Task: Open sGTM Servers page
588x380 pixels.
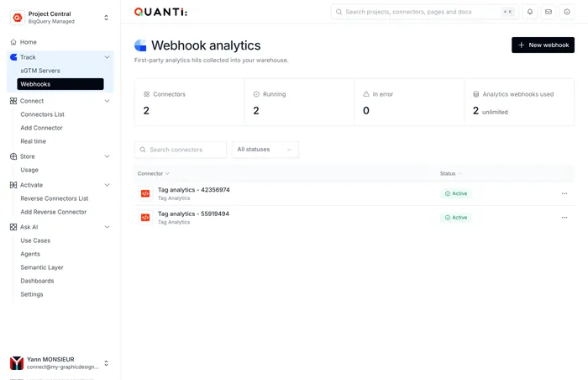Action: point(40,71)
